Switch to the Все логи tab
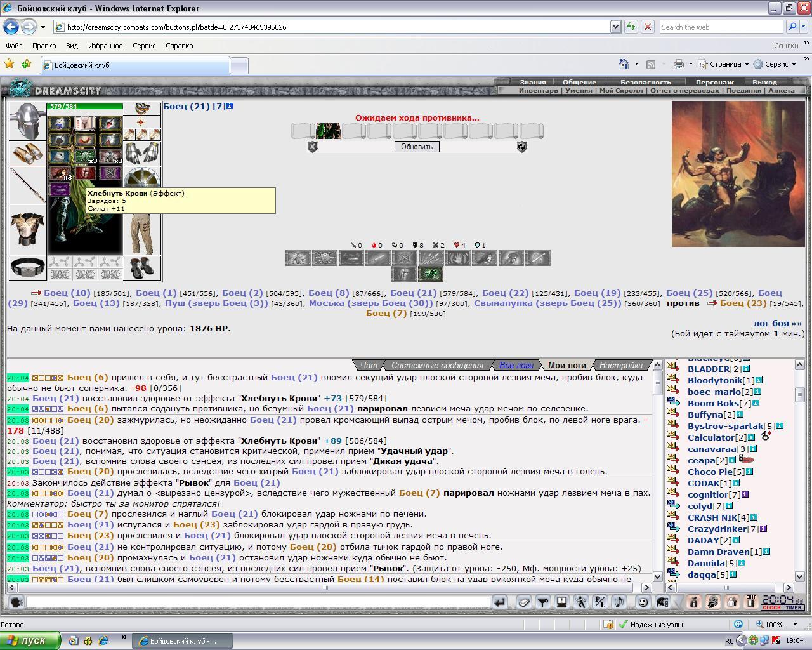The width and height of the screenshot is (812, 650). [x=516, y=365]
